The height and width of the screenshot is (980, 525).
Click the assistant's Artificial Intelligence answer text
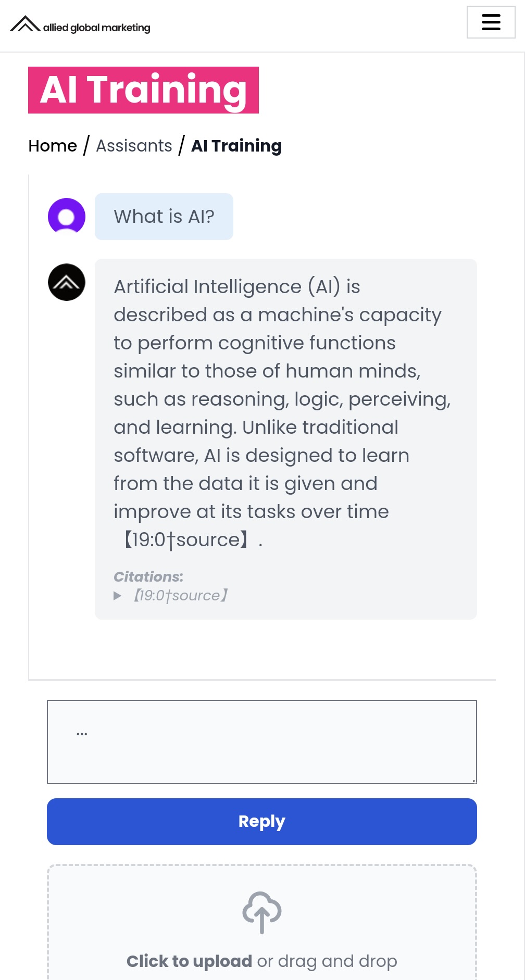pyautogui.click(x=282, y=413)
